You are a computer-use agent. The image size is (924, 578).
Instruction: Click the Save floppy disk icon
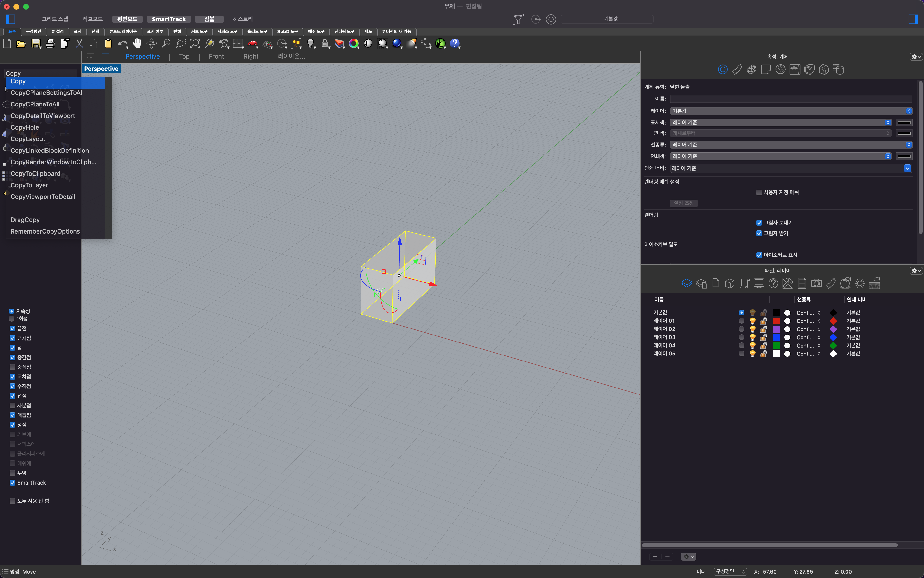(36, 44)
